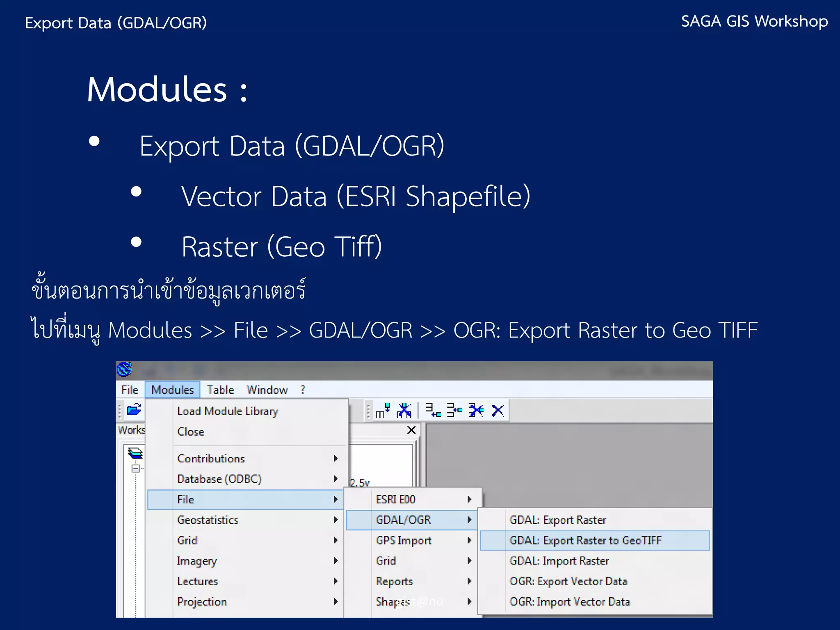Image resolution: width=840 pixels, height=630 pixels.
Task: Open the Modules menu
Action: coord(172,390)
